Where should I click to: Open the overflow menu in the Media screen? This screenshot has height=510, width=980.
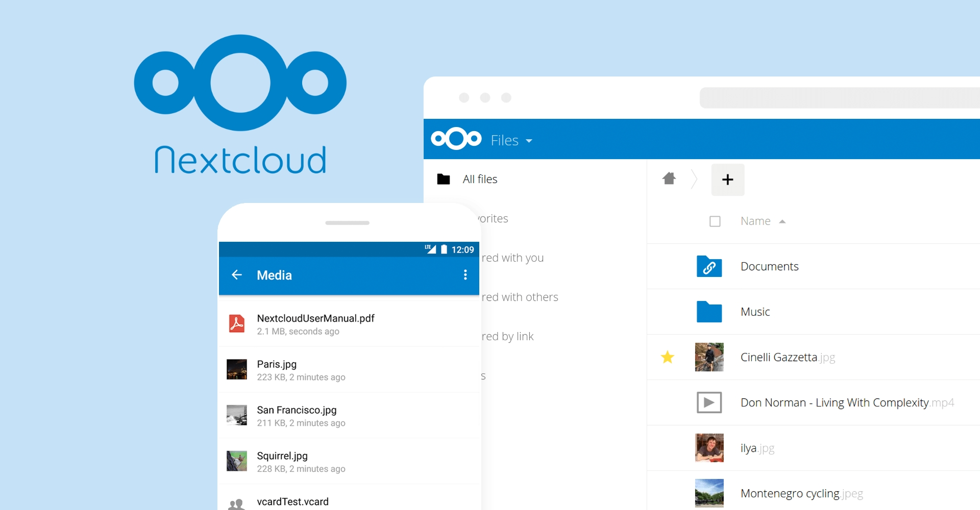pyautogui.click(x=465, y=275)
